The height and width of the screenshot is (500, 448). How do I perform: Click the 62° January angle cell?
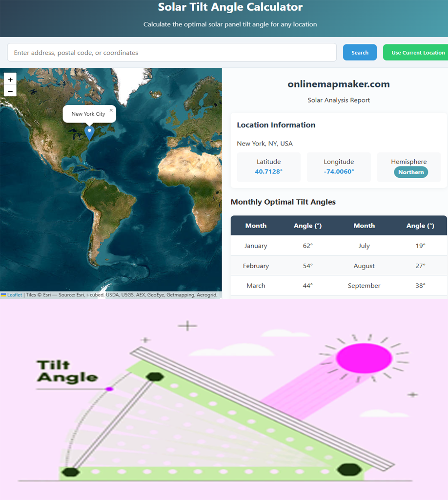click(307, 246)
